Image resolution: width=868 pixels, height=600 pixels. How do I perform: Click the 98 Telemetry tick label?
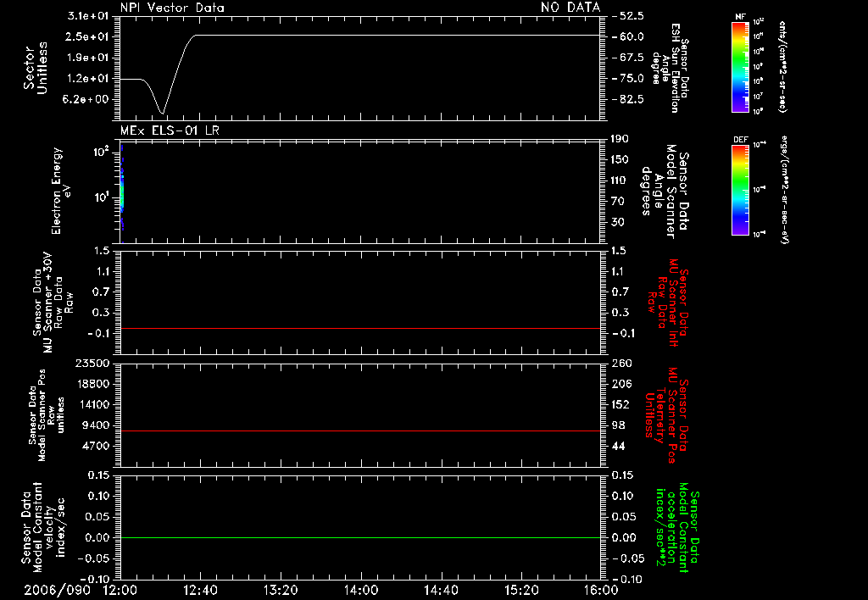click(618, 425)
